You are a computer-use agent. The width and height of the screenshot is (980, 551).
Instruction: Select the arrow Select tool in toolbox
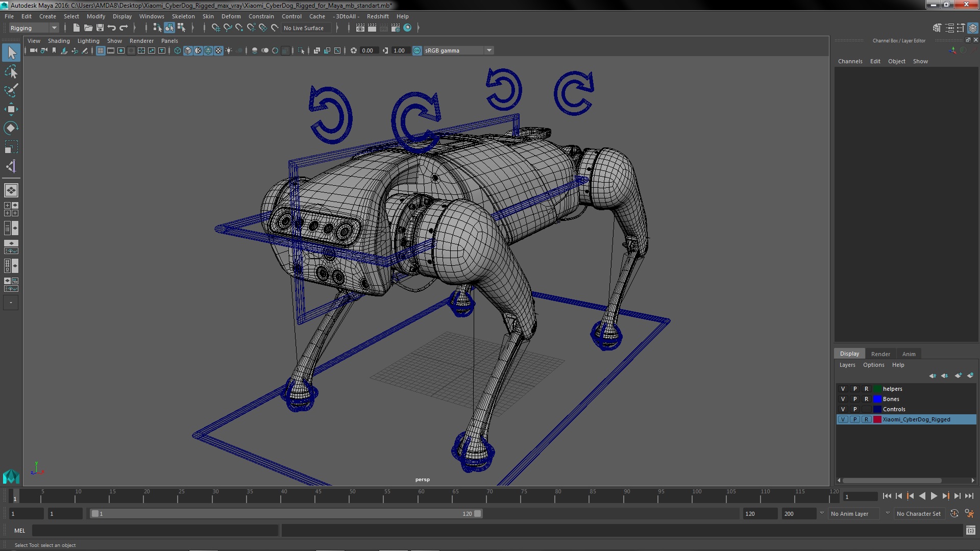(11, 53)
